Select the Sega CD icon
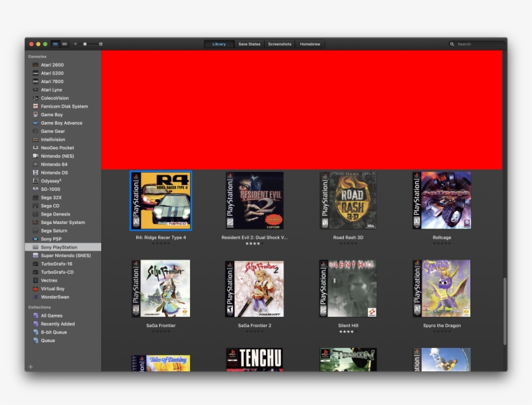Image resolution: width=532 pixels, height=405 pixels. pos(35,206)
